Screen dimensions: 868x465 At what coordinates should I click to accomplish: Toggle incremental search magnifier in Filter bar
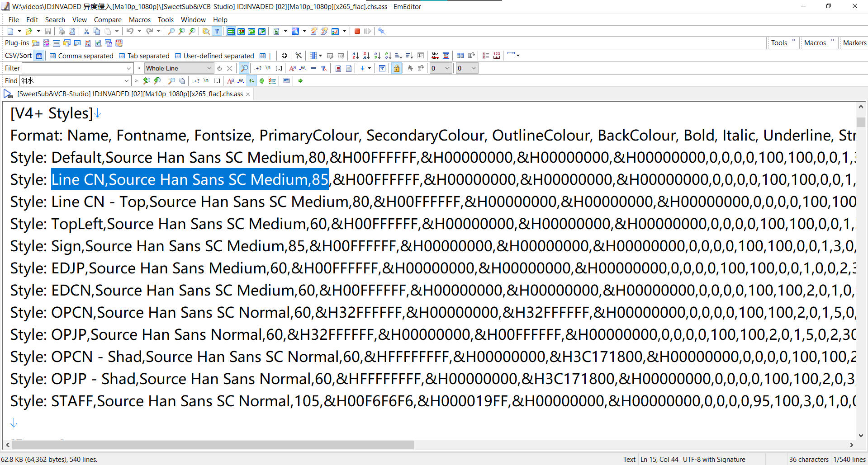click(244, 68)
